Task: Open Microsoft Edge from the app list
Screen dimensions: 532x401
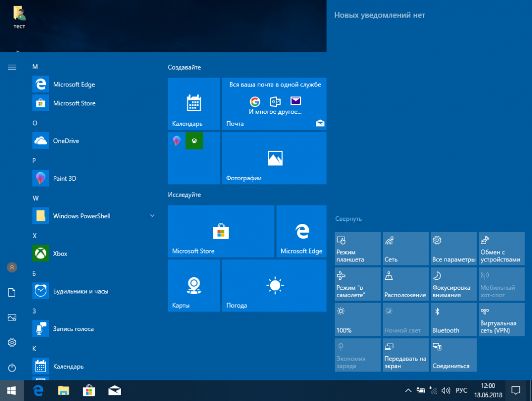Action: pos(93,84)
